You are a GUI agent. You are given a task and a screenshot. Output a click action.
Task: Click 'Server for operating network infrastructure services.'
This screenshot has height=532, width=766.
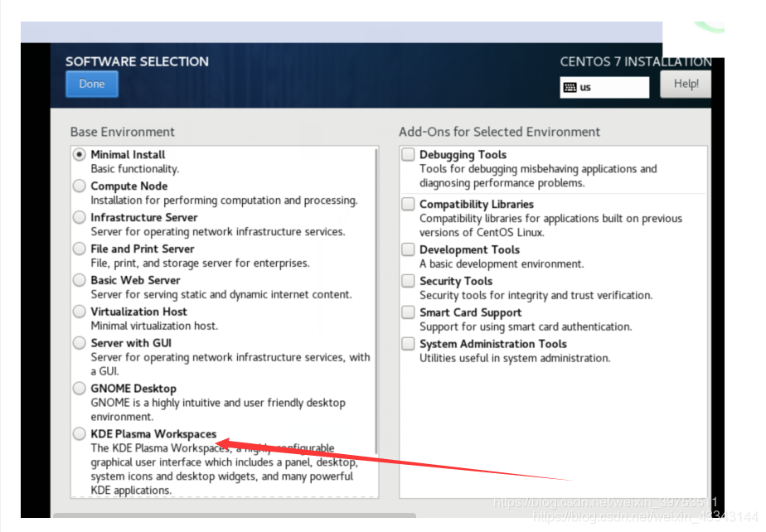[218, 231]
